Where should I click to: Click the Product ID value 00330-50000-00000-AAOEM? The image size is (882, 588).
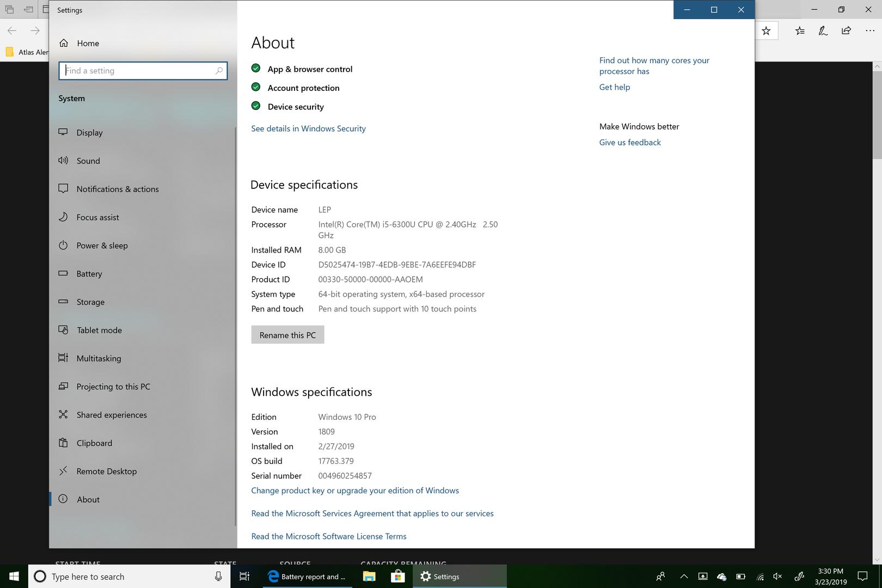point(370,279)
